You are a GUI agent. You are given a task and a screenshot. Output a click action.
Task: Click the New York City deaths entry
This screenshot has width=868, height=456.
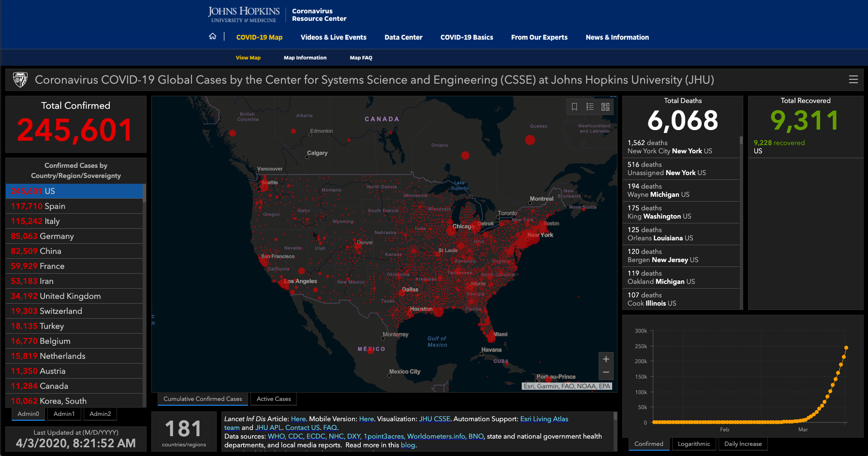(681, 147)
